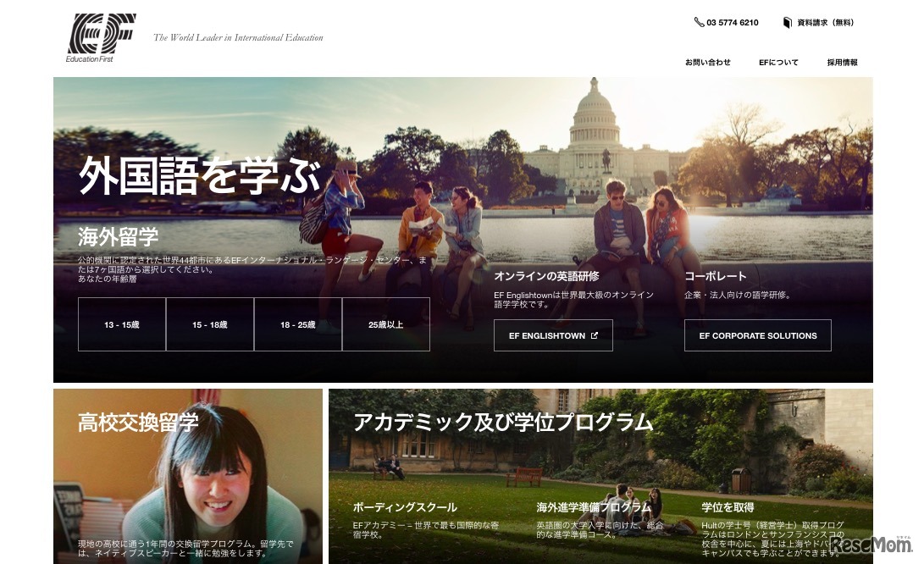The image size is (924, 564).
Task: Click the phone icon beside 03 5774 6210
Action: point(699,23)
